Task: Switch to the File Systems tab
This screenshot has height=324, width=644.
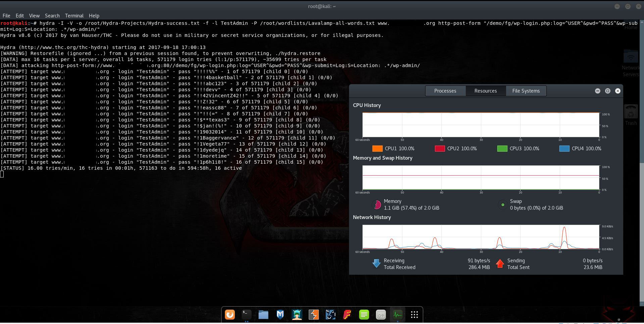Action: point(526,91)
